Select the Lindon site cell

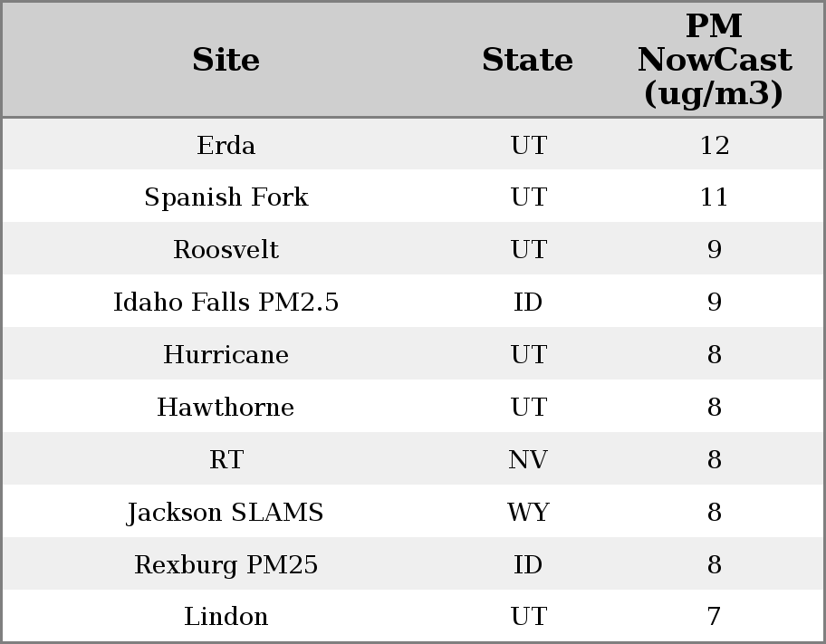pos(226,617)
